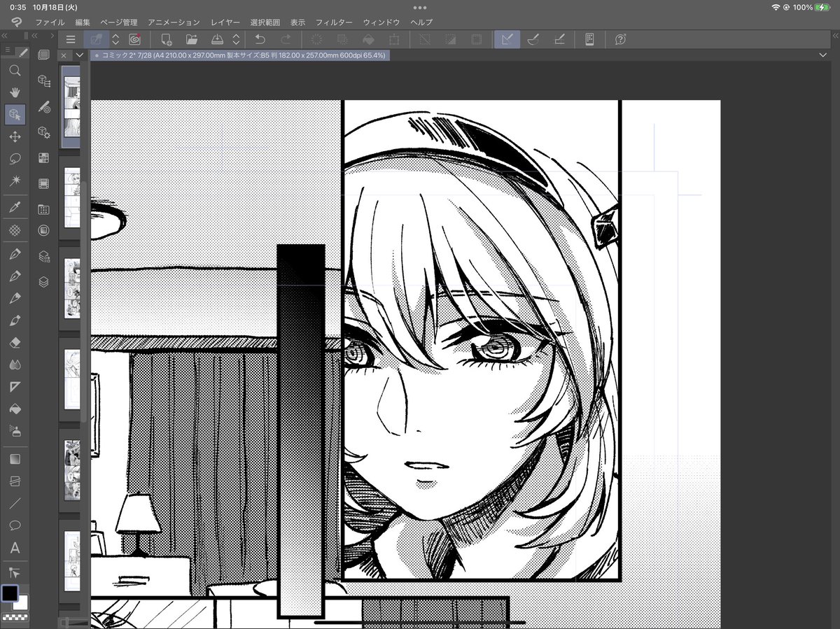The image size is (840, 629).
Task: Open a file with the folder icon
Action: [192, 40]
